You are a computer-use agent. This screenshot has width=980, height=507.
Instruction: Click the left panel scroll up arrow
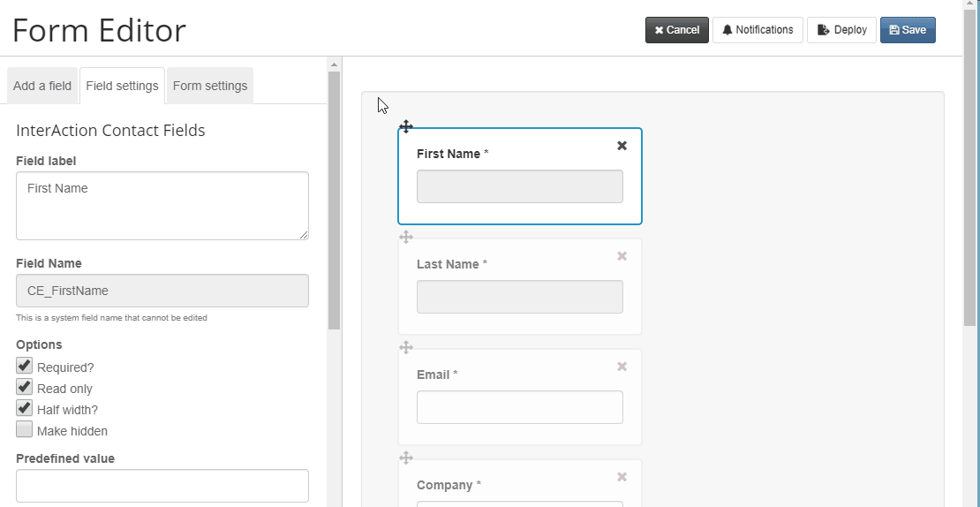tap(334, 64)
